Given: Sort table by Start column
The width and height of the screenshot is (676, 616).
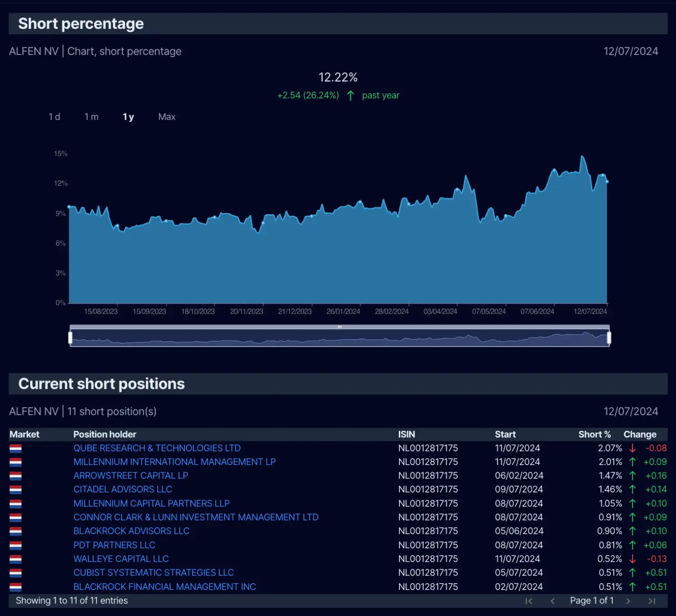Looking at the screenshot, I should [x=505, y=434].
